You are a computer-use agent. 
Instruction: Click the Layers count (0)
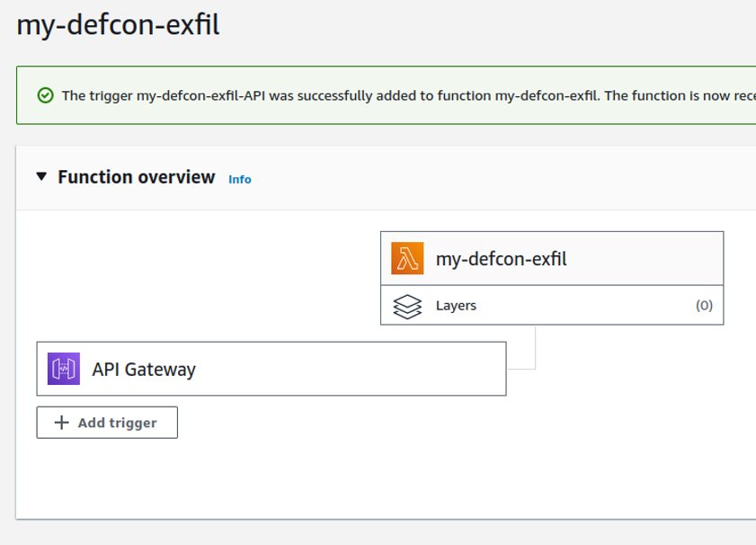[x=704, y=306]
